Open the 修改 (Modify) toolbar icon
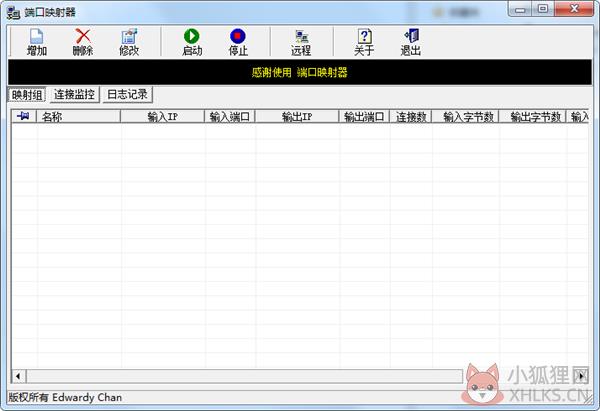Image resolution: width=600 pixels, height=411 pixels. (129, 42)
